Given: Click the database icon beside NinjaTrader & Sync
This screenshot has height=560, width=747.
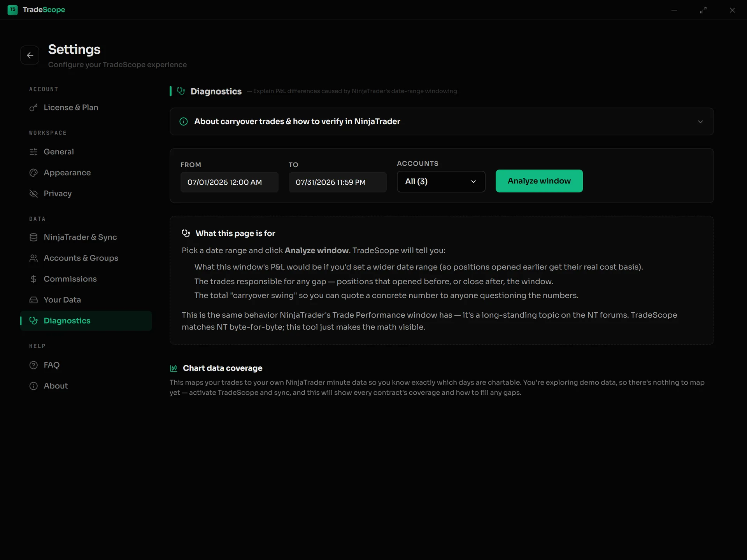Looking at the screenshot, I should pyautogui.click(x=33, y=237).
